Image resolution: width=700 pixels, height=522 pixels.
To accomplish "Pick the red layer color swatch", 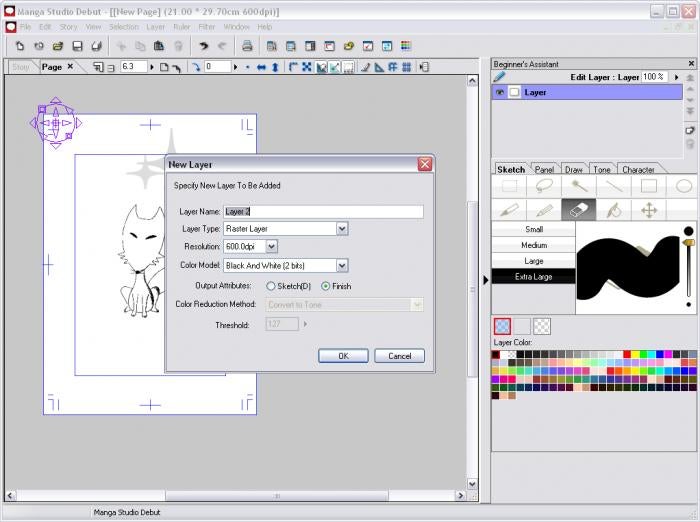I will 627,355.
